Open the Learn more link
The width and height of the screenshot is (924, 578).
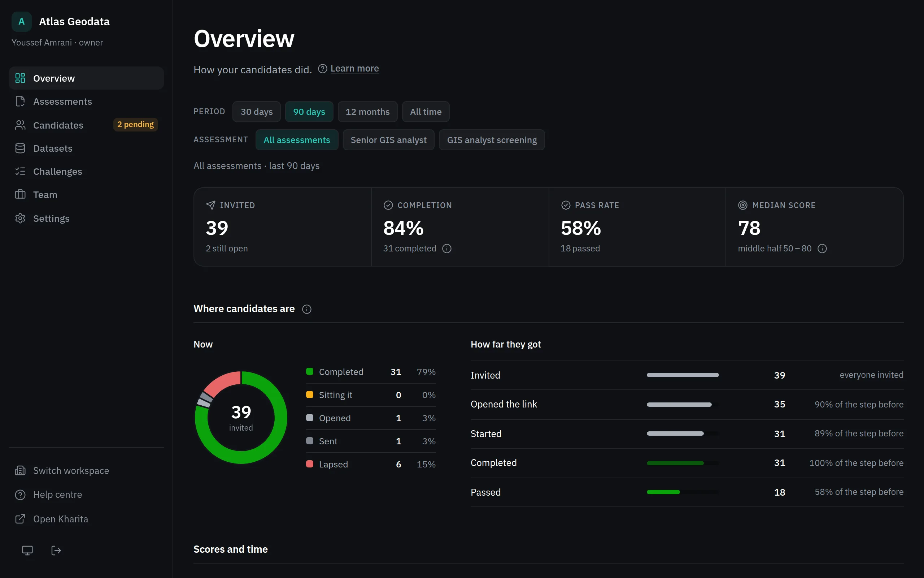pos(355,68)
